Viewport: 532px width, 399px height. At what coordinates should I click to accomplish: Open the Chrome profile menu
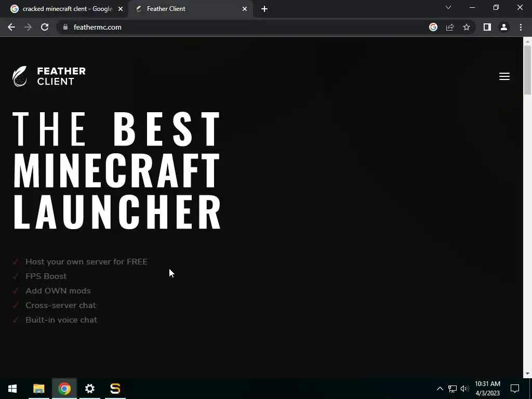(504, 27)
